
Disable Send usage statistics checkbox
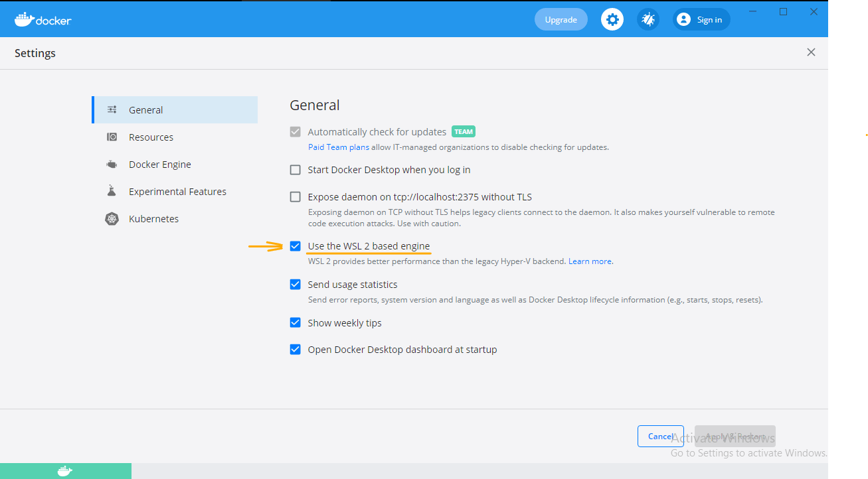pyautogui.click(x=296, y=285)
